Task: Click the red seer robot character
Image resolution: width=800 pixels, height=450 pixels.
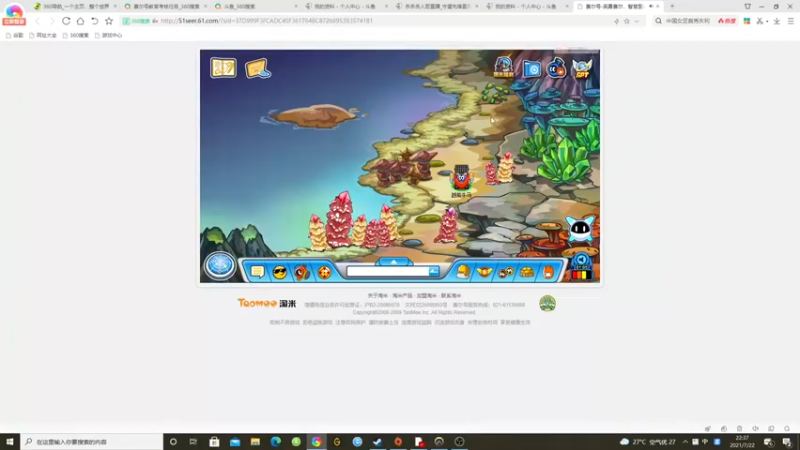Action: (x=461, y=179)
